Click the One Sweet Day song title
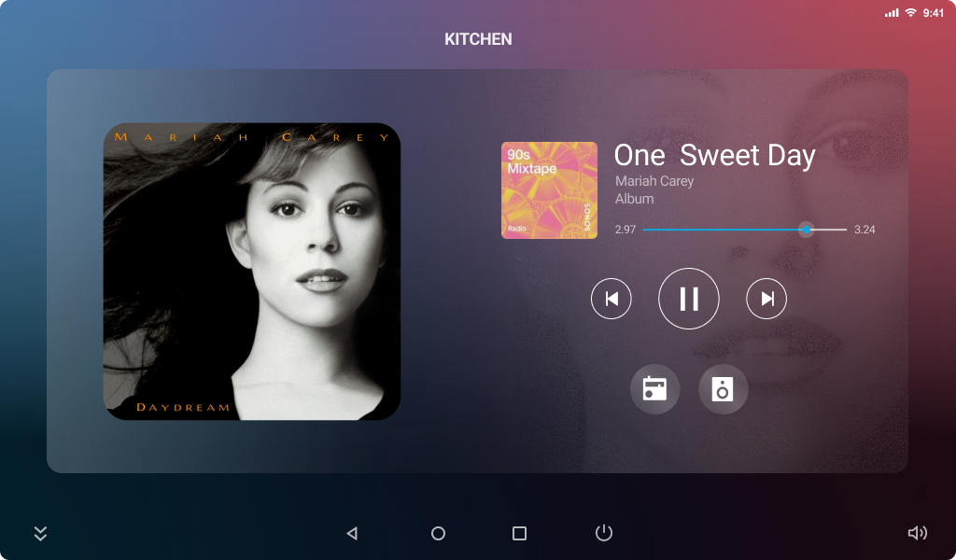Screen dimensions: 956x560 pyautogui.click(x=714, y=155)
